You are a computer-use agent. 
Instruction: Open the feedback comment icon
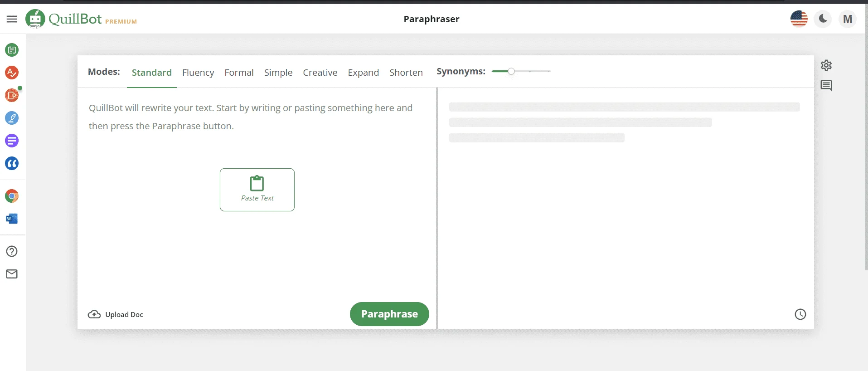[x=826, y=86]
